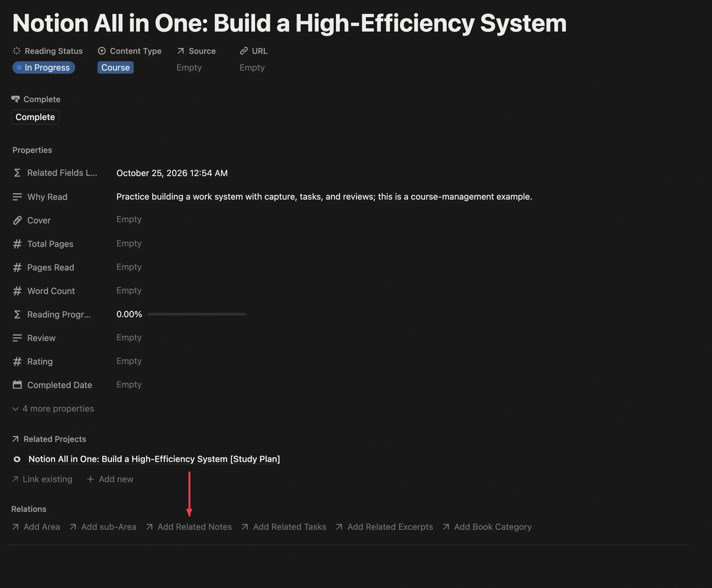Click the paperclip icon beside Cover
712x588 pixels.
click(x=17, y=220)
